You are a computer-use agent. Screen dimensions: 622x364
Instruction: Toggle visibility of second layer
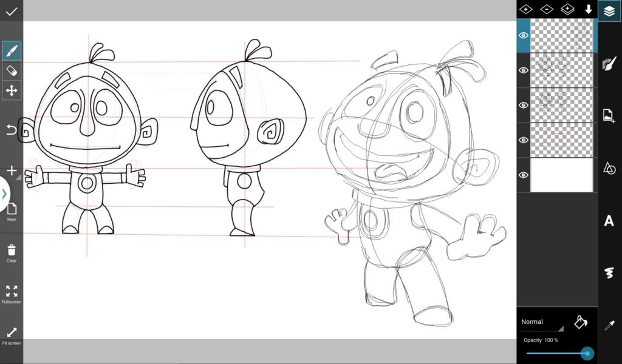click(x=524, y=70)
